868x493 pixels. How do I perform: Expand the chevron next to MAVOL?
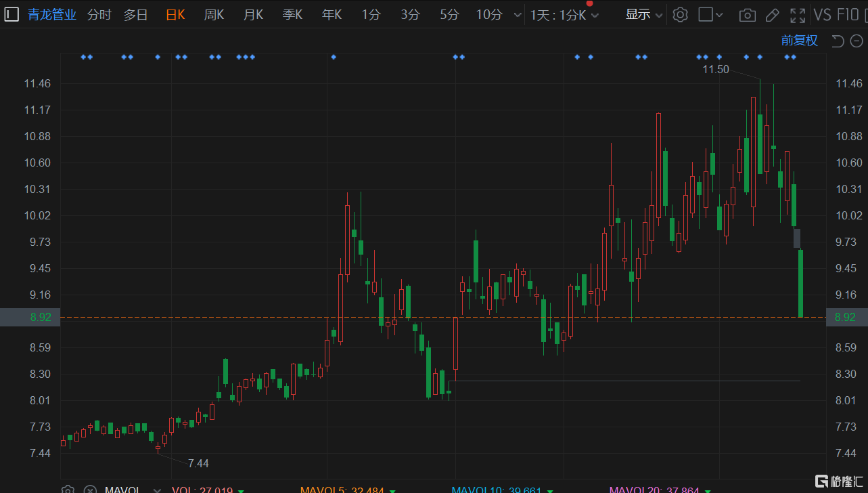[157, 490]
